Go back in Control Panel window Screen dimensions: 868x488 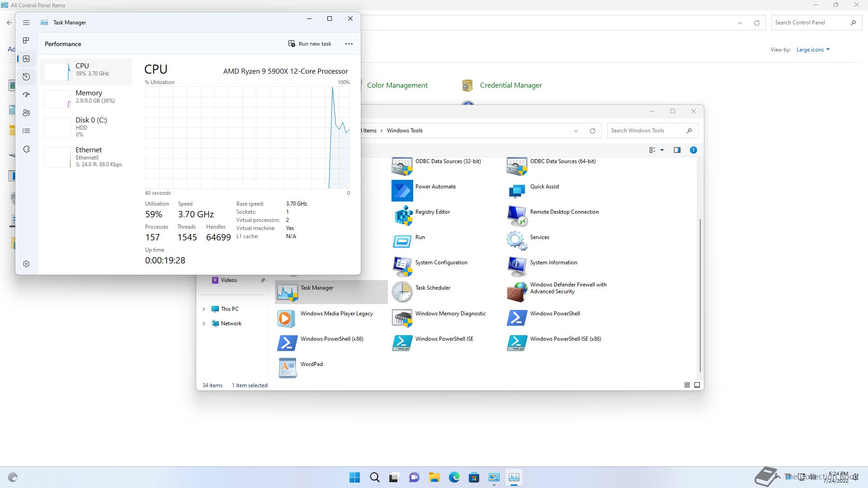9,23
